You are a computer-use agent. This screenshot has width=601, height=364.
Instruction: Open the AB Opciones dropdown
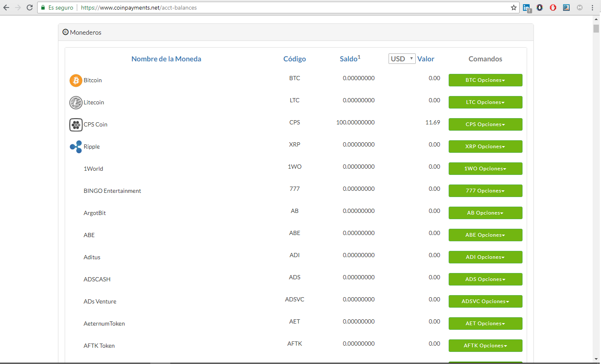[485, 213]
